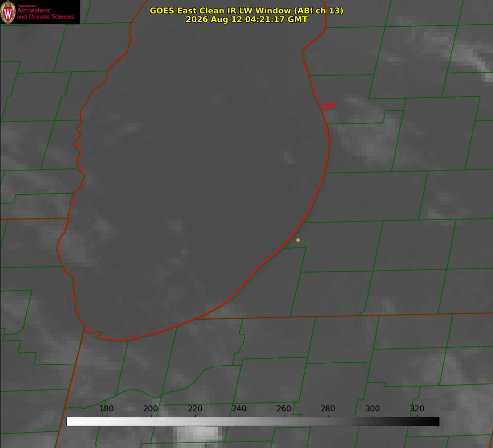This screenshot has width=493, height=448.
Task: Click the black end of the colorbar
Action: coord(433,422)
